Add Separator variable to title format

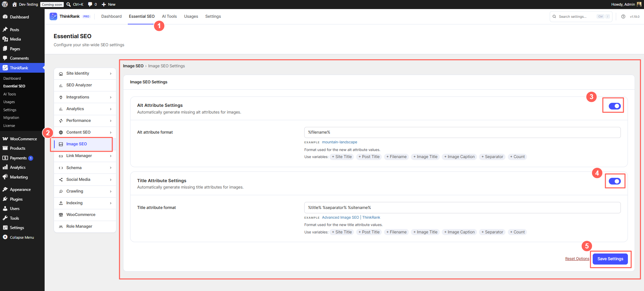pos(492,232)
